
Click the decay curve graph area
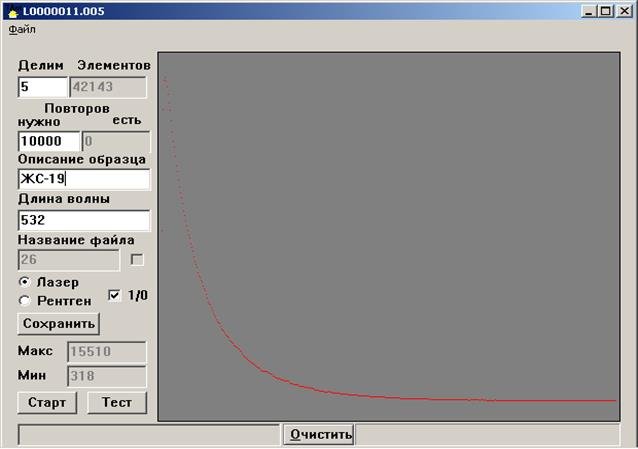click(x=389, y=237)
